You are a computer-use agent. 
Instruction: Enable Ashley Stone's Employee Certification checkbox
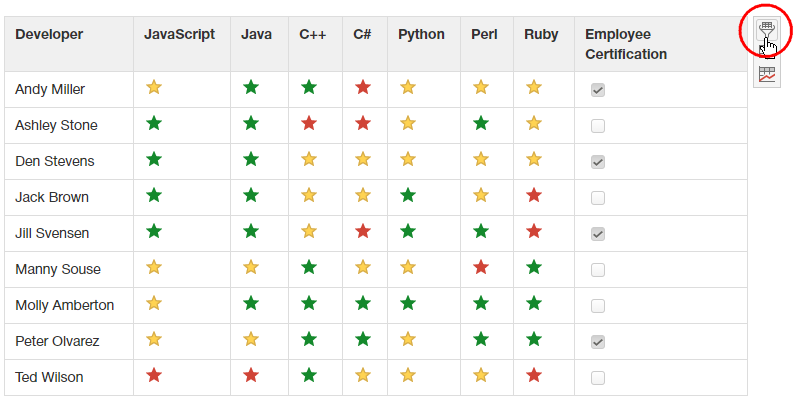pos(598,126)
